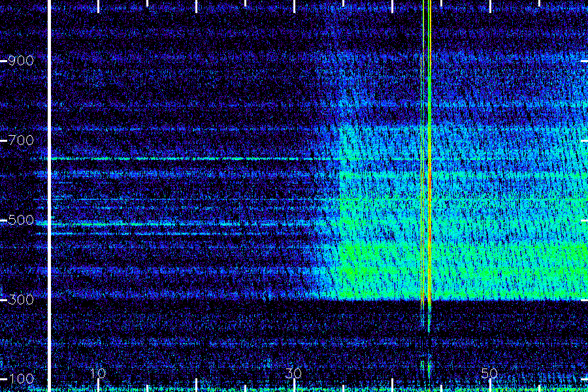Click the 300 frequency axis label
Image resolution: width=588 pixels, height=392 pixels.
[x=21, y=300]
